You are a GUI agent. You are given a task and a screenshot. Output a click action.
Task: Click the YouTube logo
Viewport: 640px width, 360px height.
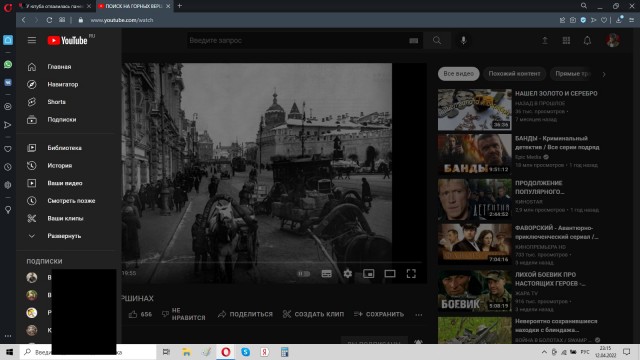point(67,40)
